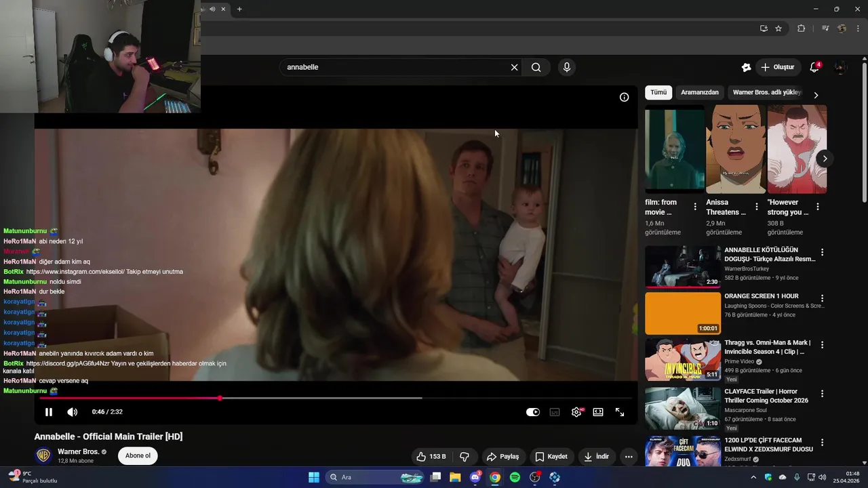This screenshot has height=488, width=868.
Task: Start voice search with microphone
Action: (567, 67)
